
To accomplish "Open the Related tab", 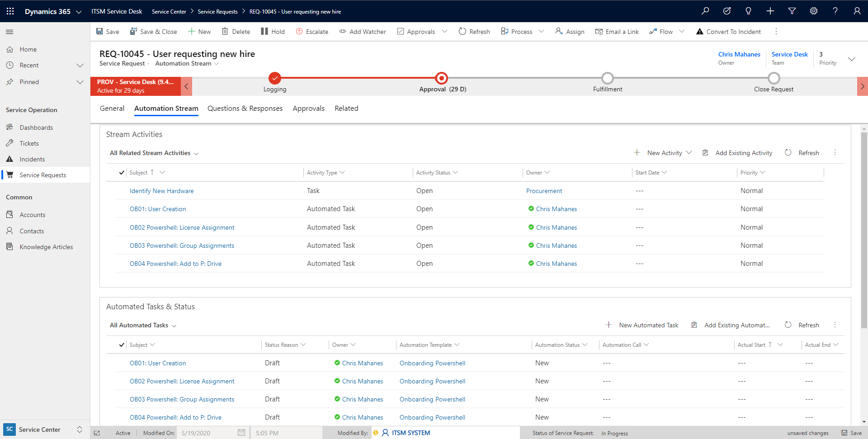I will 346,109.
